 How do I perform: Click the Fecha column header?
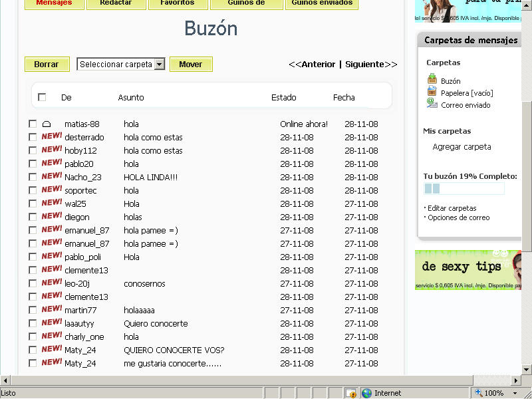(x=344, y=97)
